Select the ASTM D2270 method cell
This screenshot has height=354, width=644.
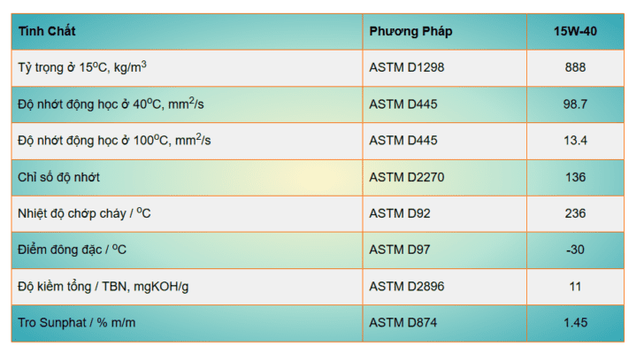pyautogui.click(x=407, y=177)
